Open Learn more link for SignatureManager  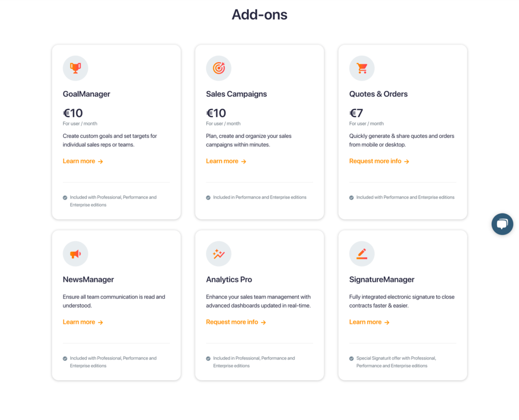[369, 322]
